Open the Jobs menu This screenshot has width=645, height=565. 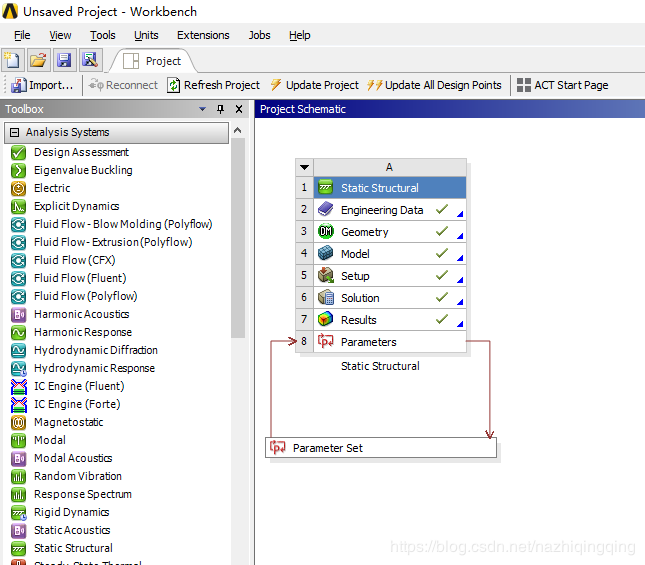click(260, 35)
